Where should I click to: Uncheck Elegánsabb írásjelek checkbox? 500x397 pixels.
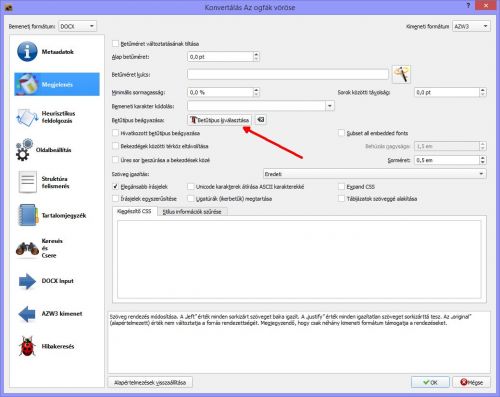tap(115, 187)
